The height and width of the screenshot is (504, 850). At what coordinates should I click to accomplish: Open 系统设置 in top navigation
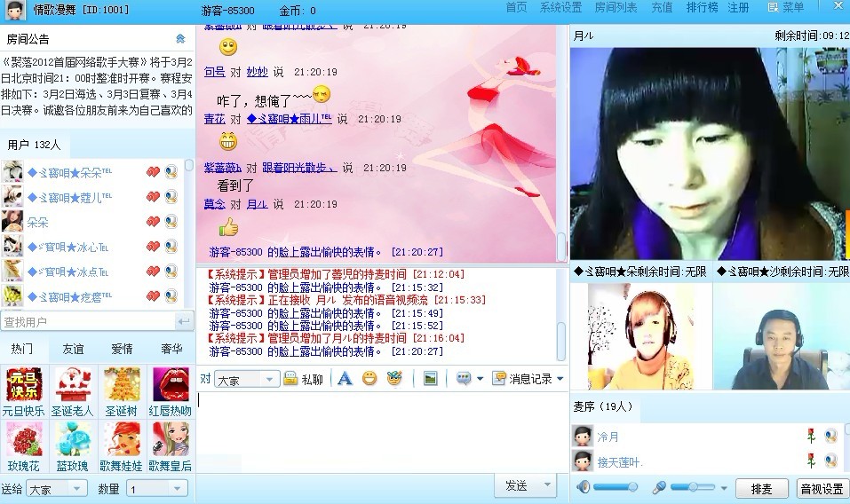pos(560,8)
